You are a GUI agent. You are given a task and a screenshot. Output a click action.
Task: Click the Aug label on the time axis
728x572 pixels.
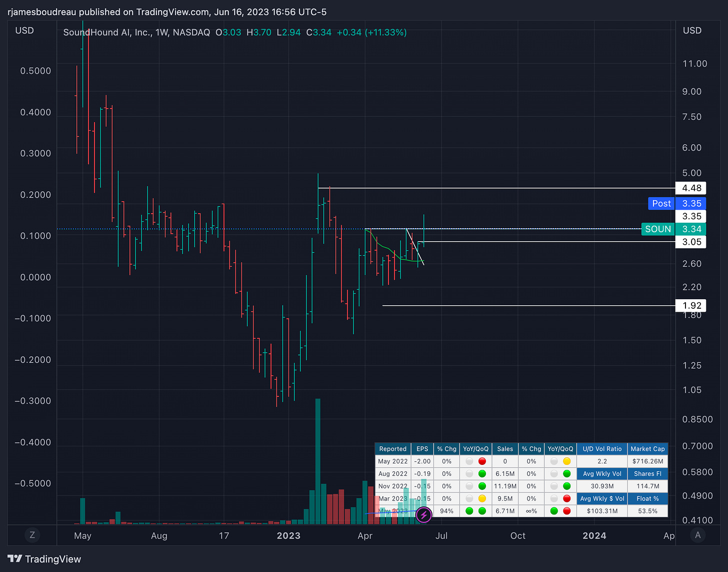(x=159, y=535)
